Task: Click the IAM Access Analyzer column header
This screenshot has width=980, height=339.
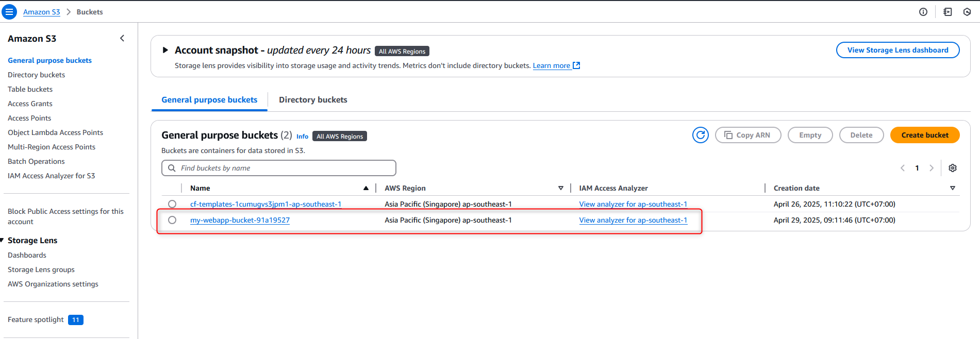Action: coord(613,188)
